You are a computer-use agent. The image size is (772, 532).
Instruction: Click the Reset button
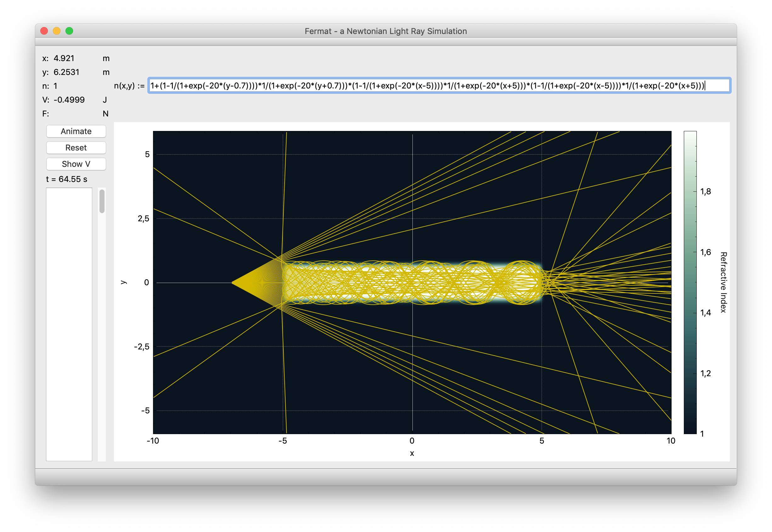[x=76, y=148]
